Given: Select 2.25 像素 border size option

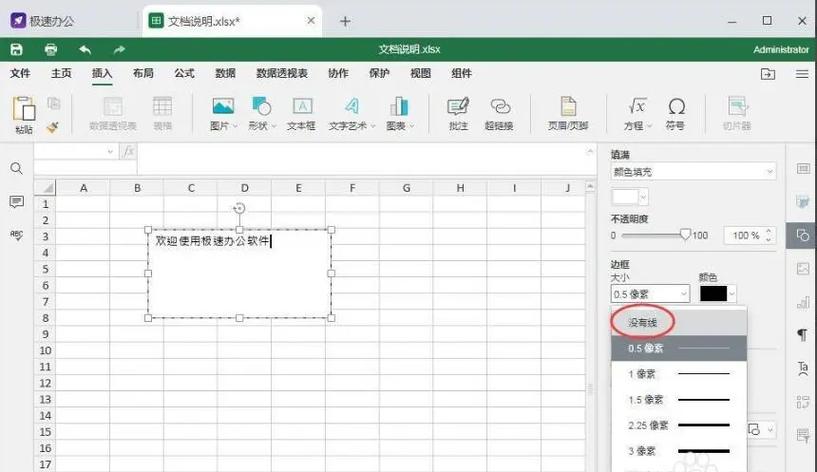Looking at the screenshot, I should [679, 425].
